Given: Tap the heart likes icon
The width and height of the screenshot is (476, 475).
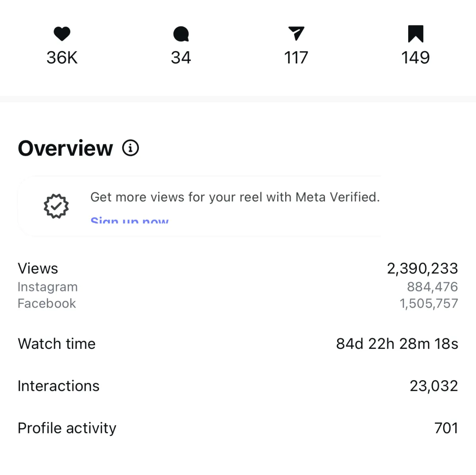Looking at the screenshot, I should [62, 34].
